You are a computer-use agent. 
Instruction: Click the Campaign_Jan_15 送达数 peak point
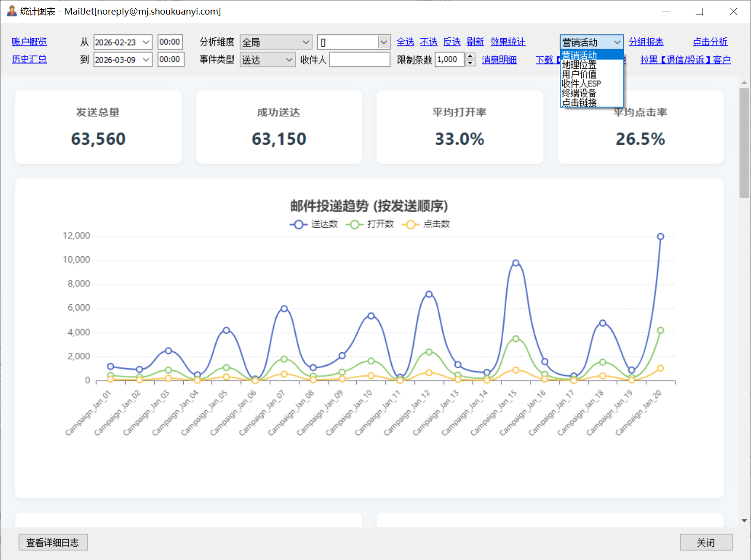tap(516, 263)
